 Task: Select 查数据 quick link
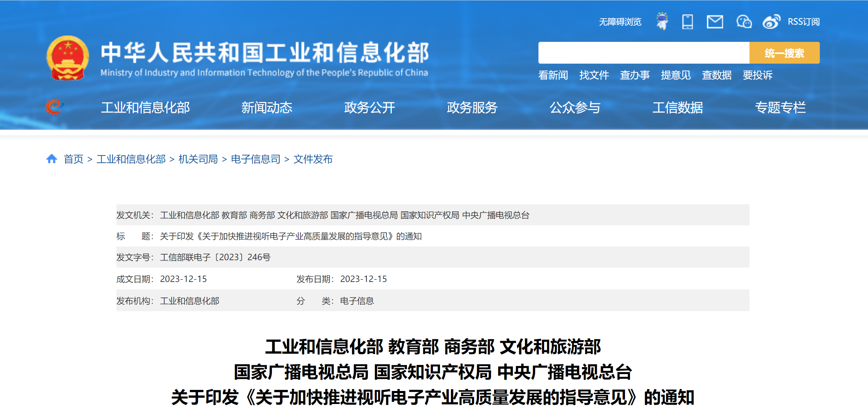(x=717, y=75)
